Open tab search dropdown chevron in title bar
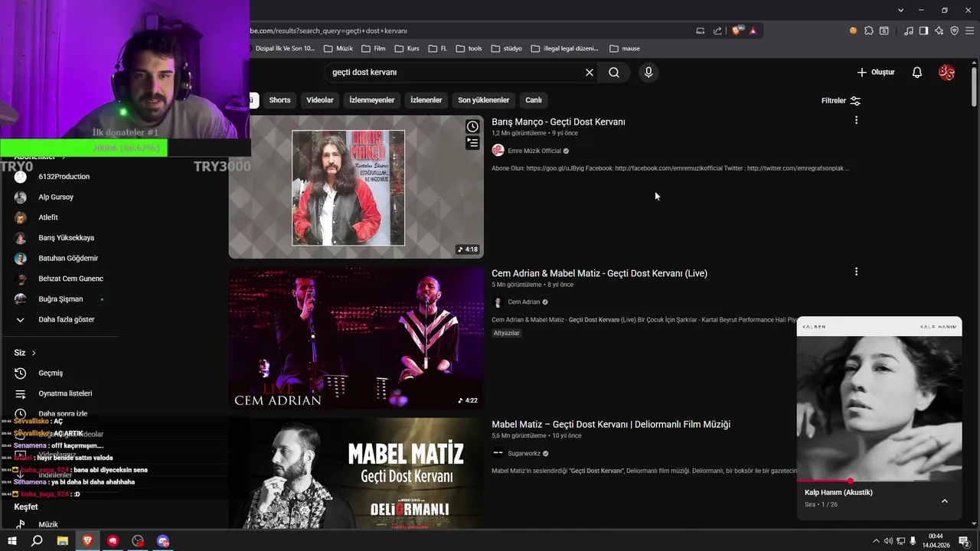The image size is (980, 551). [901, 10]
